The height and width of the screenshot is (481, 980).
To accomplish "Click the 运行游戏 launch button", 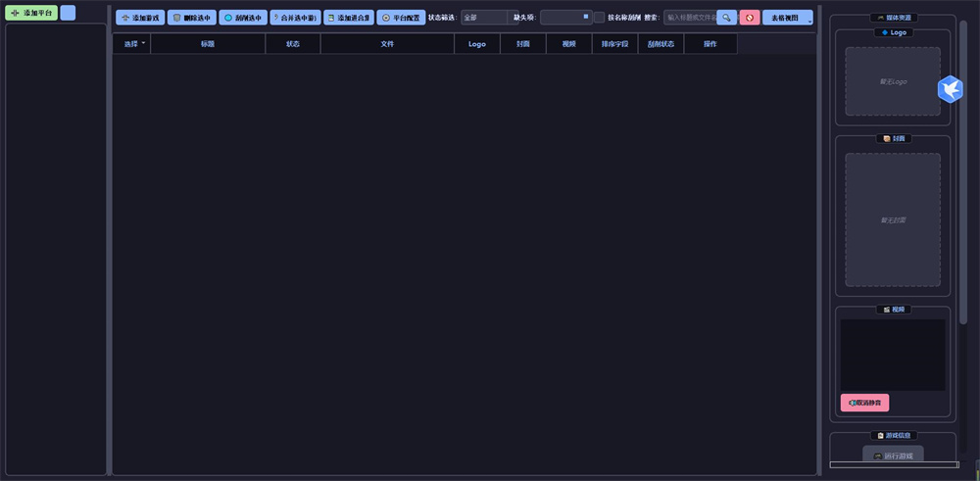I will pyautogui.click(x=893, y=456).
